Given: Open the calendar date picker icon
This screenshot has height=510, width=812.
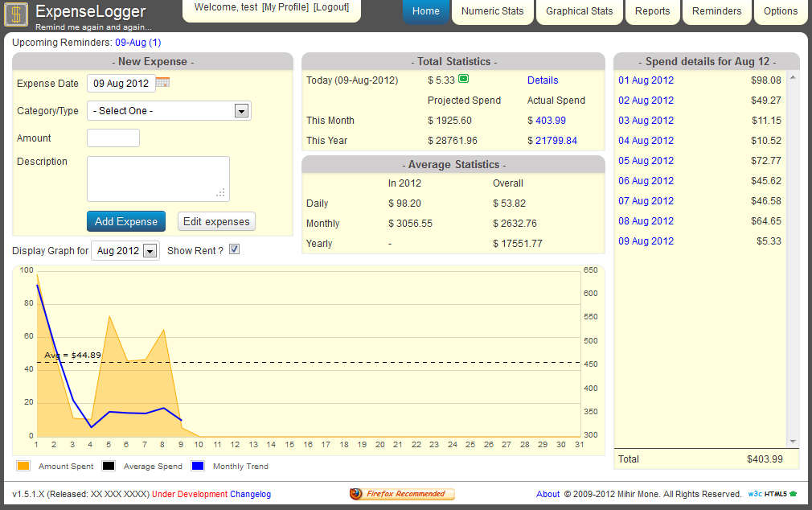Looking at the screenshot, I should pos(162,83).
